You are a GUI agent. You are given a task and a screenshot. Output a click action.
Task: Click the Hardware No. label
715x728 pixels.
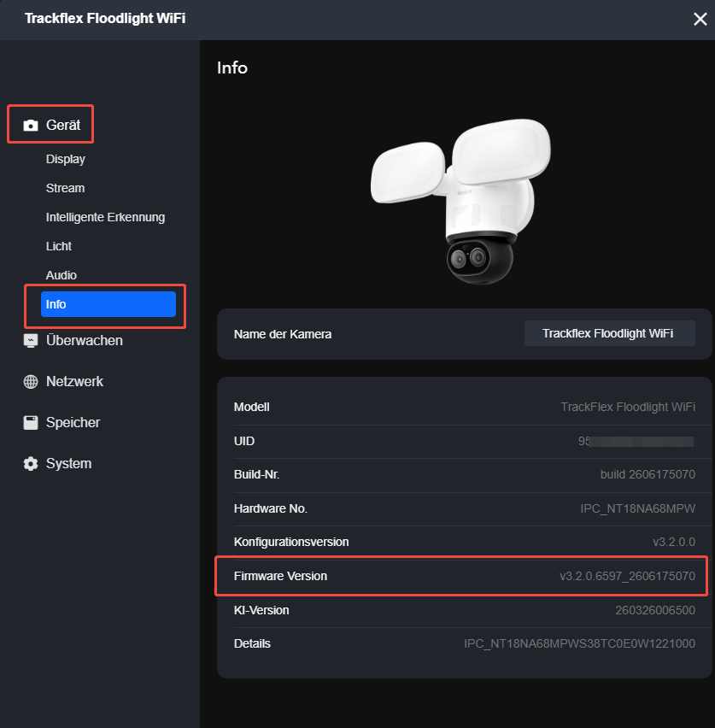(271, 509)
